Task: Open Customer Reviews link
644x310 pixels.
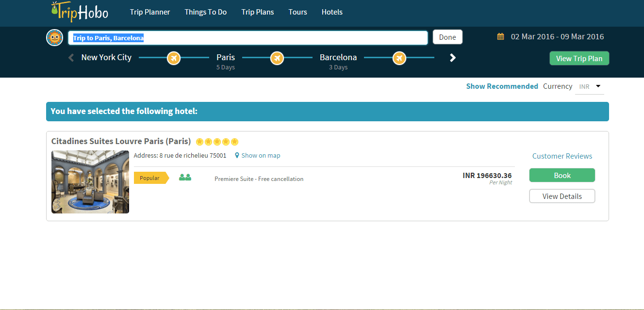Action: [562, 156]
